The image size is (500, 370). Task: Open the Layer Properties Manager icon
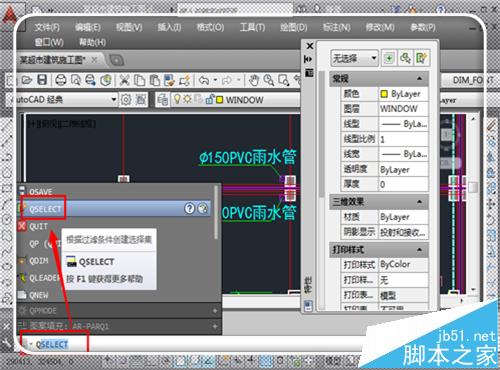coord(163,99)
